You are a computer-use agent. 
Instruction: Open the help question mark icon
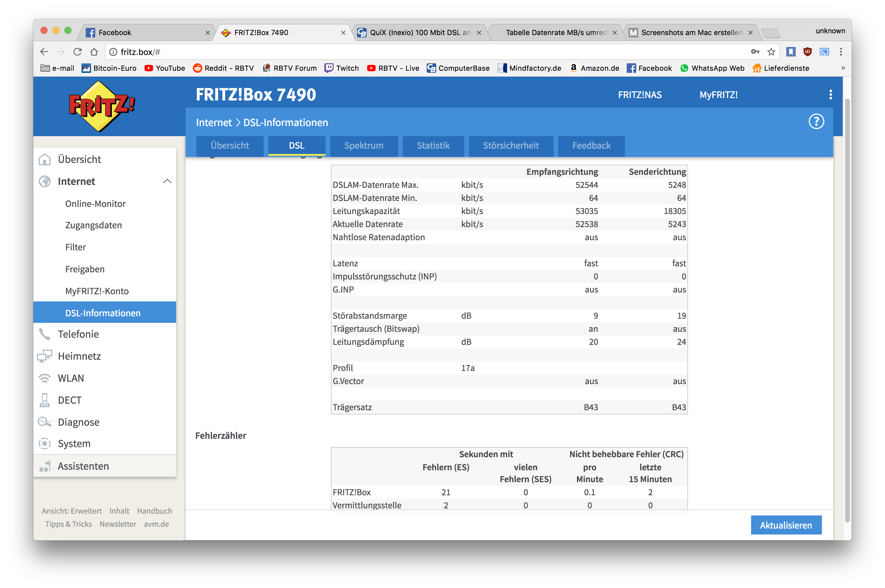pos(816,122)
